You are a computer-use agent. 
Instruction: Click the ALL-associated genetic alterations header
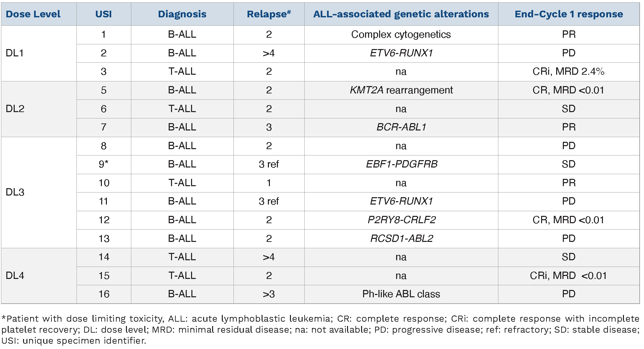click(x=401, y=14)
